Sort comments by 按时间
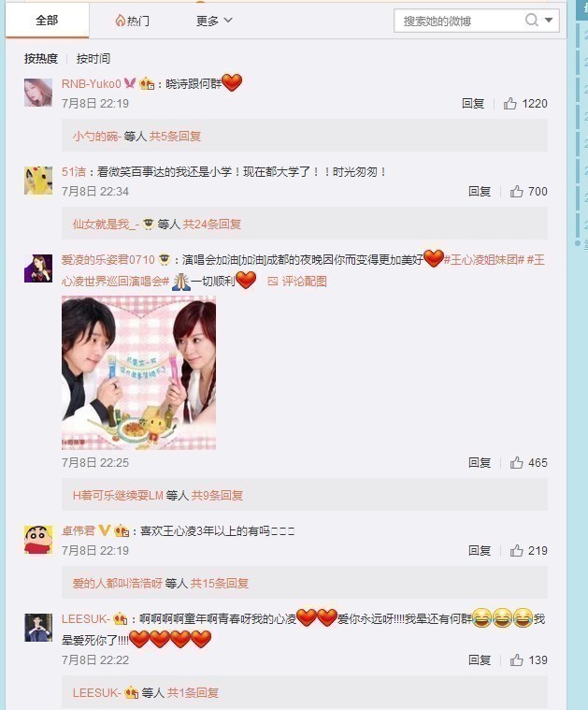This screenshot has height=710, width=588. click(93, 58)
